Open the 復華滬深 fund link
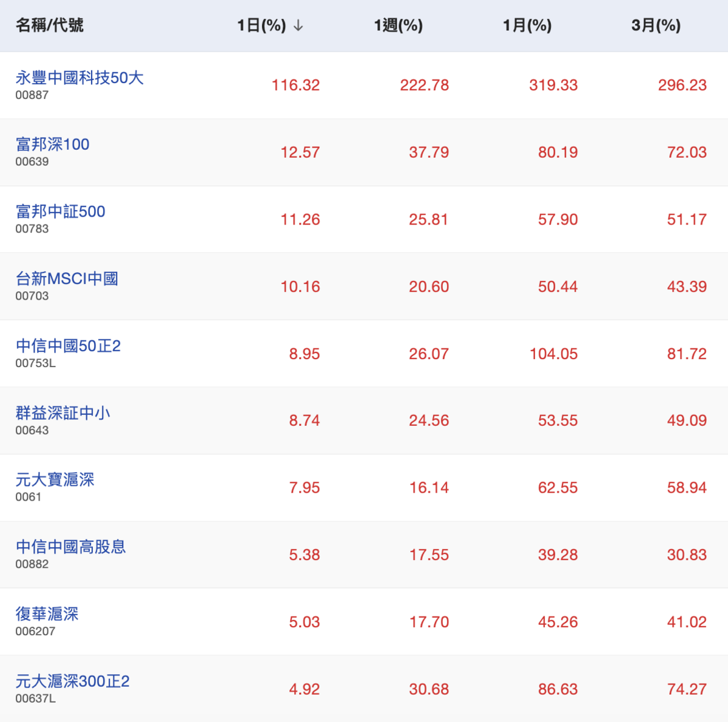This screenshot has width=728, height=722. coord(47,614)
